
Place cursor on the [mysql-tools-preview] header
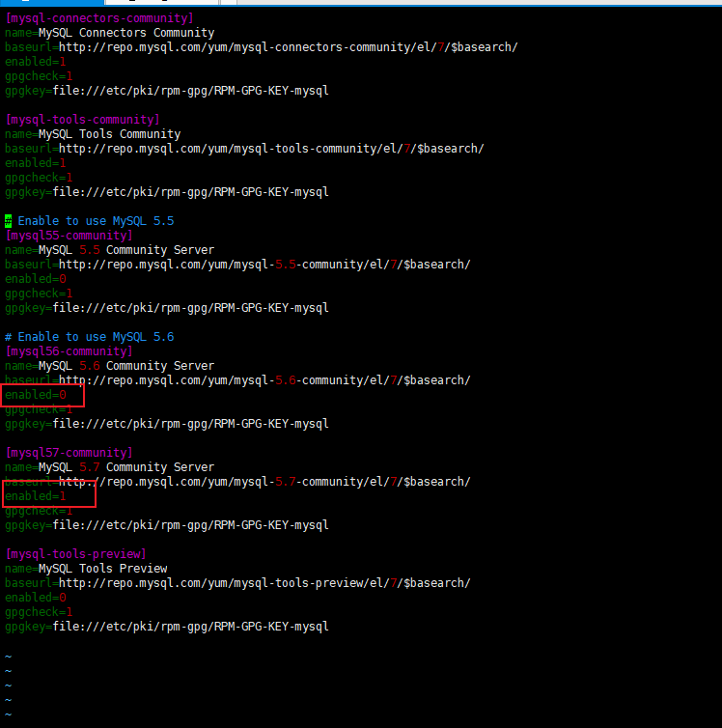pos(75,554)
